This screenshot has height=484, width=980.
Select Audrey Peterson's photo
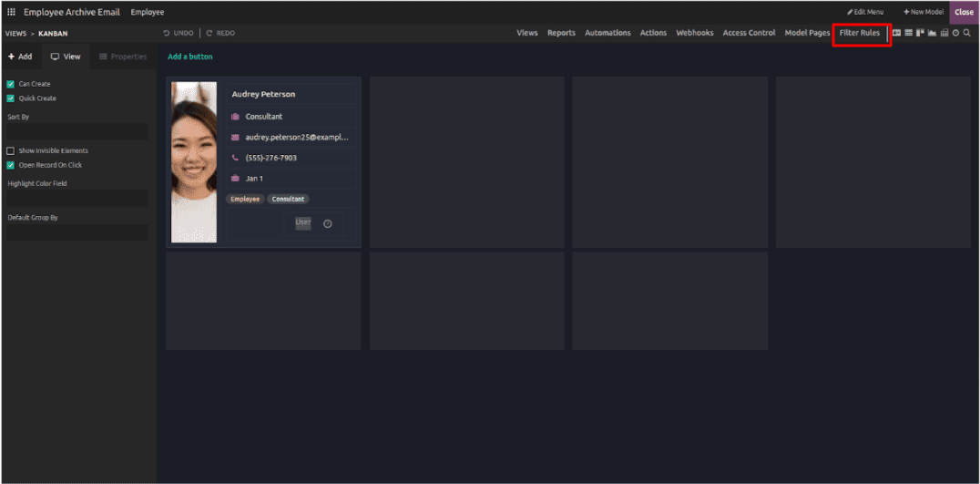coord(194,162)
